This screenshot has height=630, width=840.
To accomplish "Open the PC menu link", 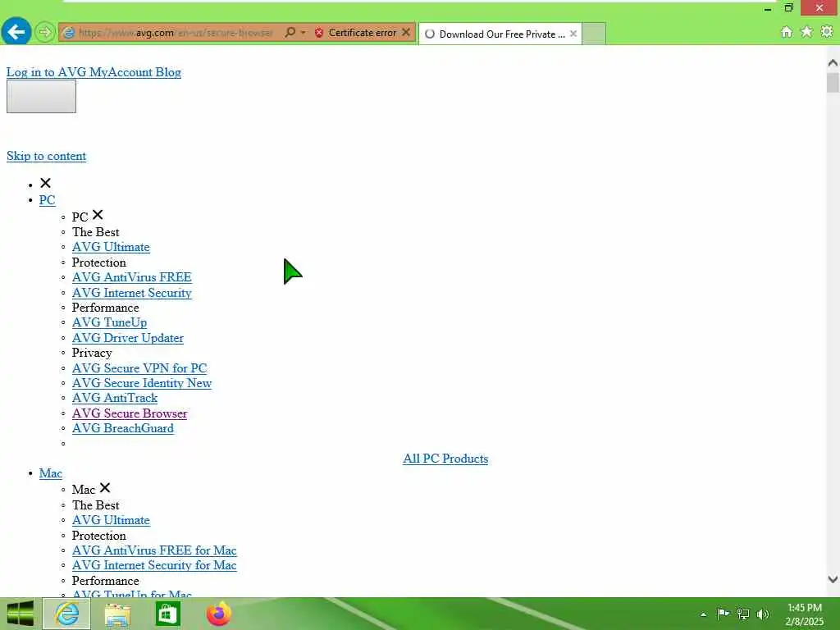I will tap(47, 200).
